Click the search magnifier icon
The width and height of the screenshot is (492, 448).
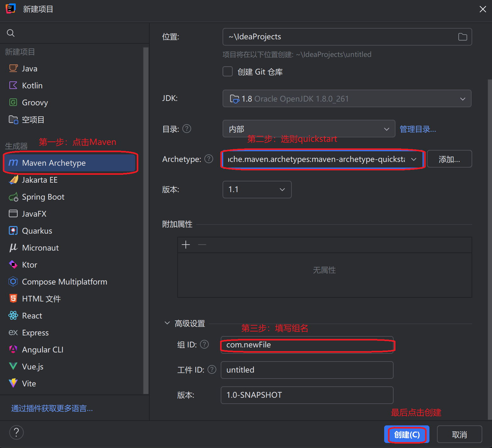click(11, 33)
